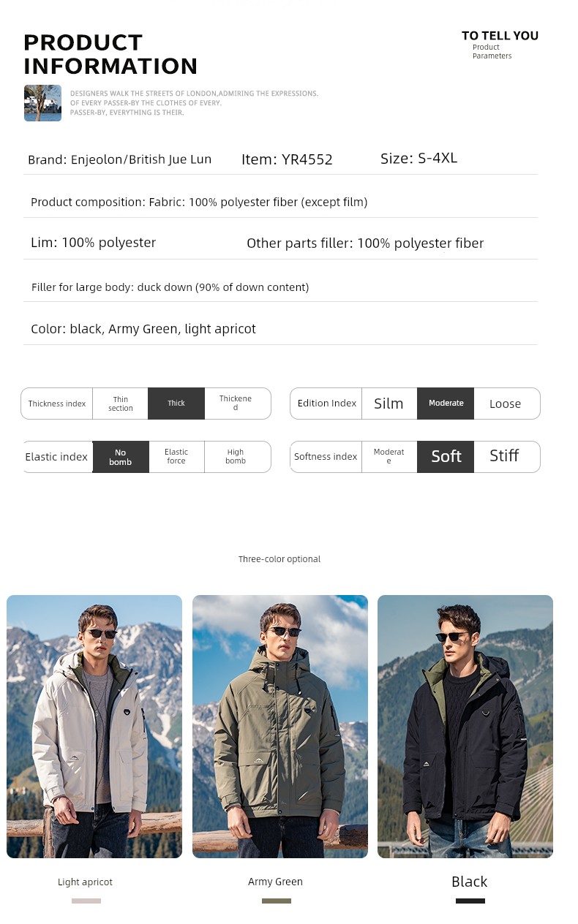Viewport: 578px width, 924px height.
Task: Click the army green color swatch
Action: 277,901
